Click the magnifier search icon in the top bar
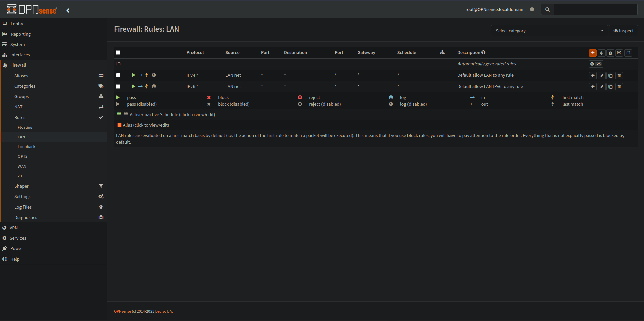 (x=547, y=9)
